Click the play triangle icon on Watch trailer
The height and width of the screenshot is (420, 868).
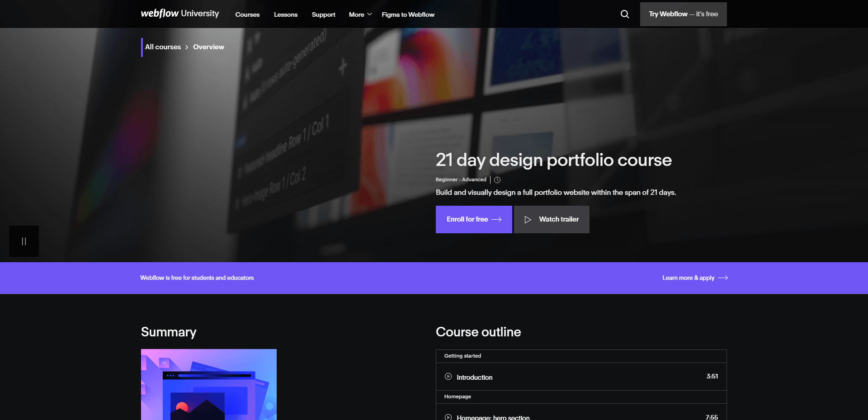click(528, 219)
